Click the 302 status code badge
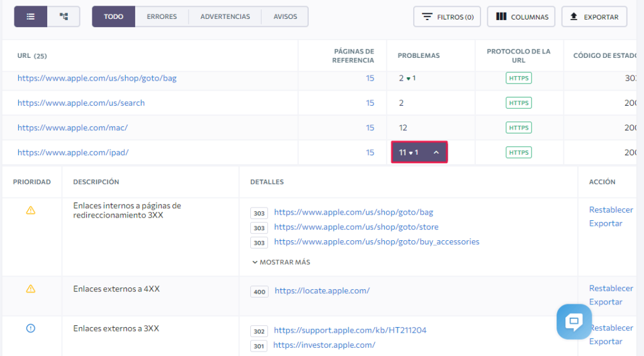644x356 pixels. coord(258,331)
